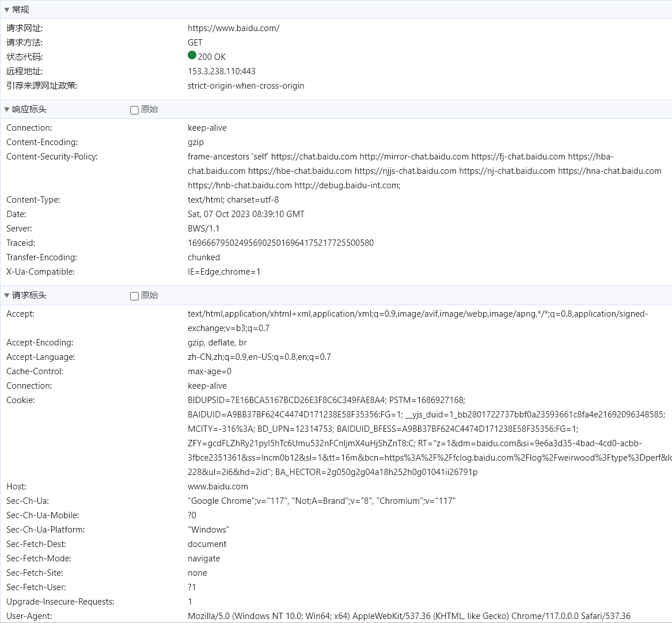672x623 pixels.
Task: Enable 原始 checkbox for 响应标头
Action: (x=135, y=110)
